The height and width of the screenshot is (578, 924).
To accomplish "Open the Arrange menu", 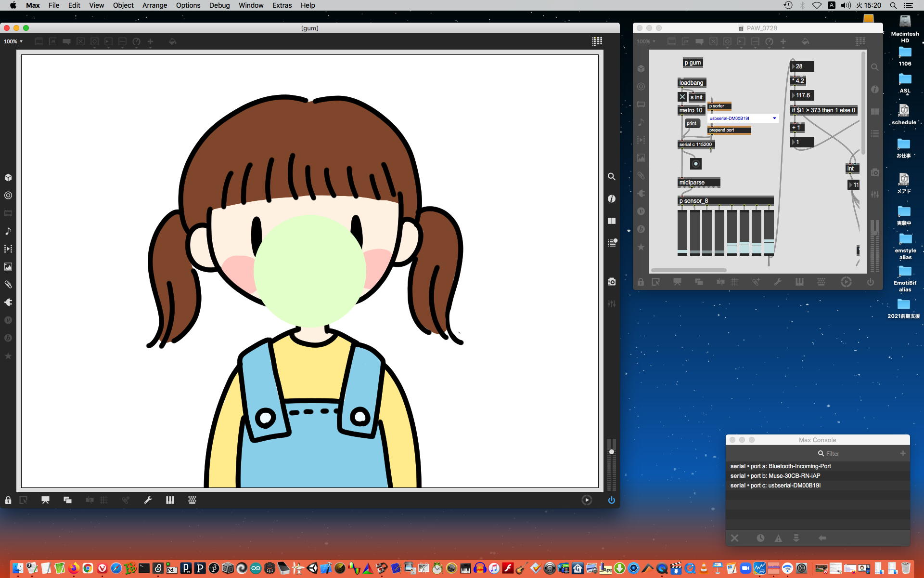I will [154, 5].
